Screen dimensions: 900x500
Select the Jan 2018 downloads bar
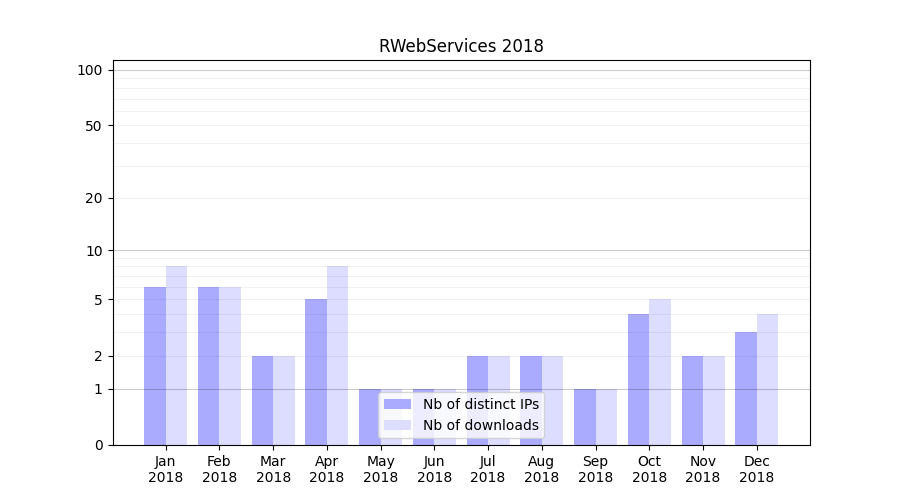(x=177, y=355)
